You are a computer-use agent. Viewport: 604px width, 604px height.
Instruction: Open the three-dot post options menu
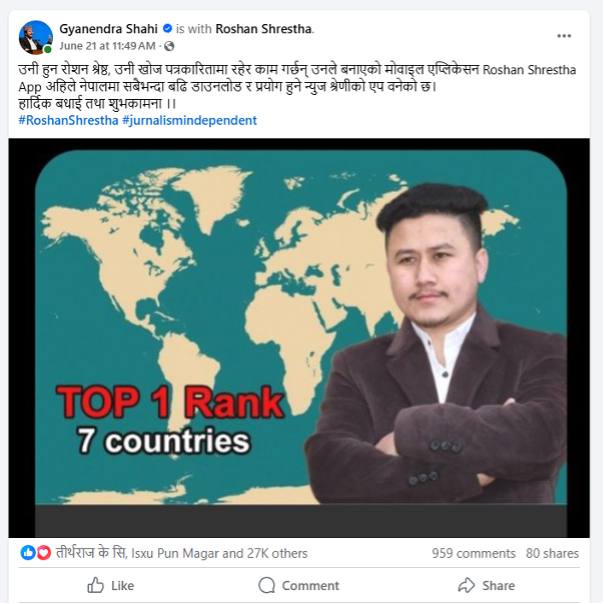[564, 36]
